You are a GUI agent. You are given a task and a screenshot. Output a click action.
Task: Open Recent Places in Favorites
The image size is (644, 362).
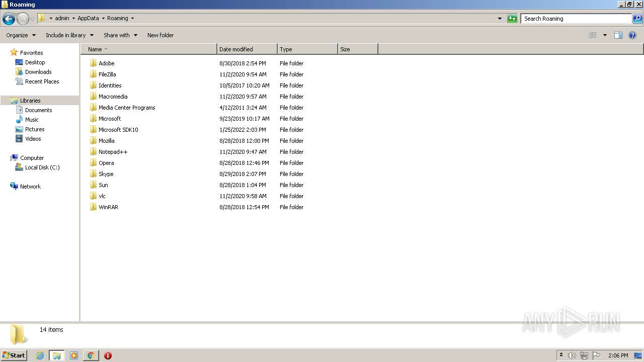[42, 81]
